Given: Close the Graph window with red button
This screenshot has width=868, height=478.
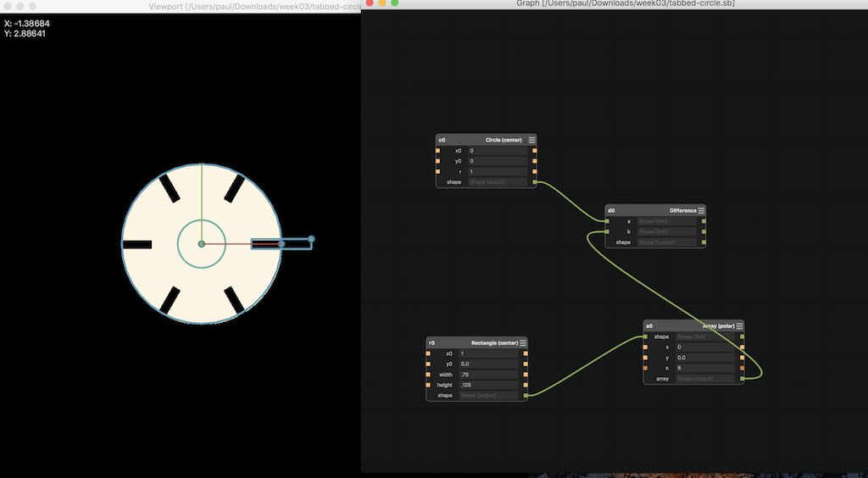Looking at the screenshot, I should (370, 3).
